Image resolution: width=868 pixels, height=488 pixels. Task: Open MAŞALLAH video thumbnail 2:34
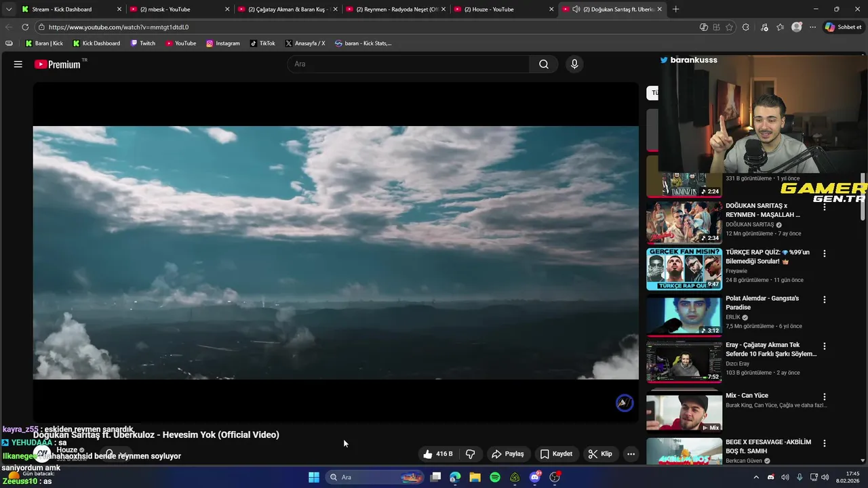[684, 222]
